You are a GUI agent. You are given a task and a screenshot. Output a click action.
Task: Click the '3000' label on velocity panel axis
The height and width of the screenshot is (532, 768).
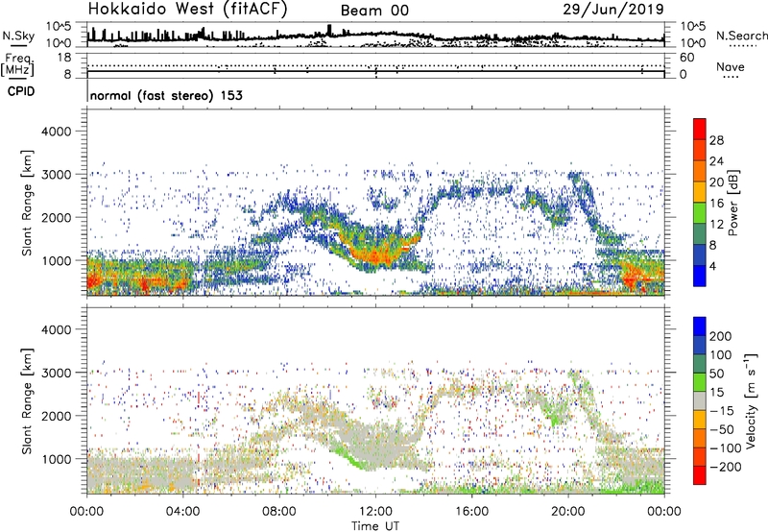pyautogui.click(x=57, y=373)
